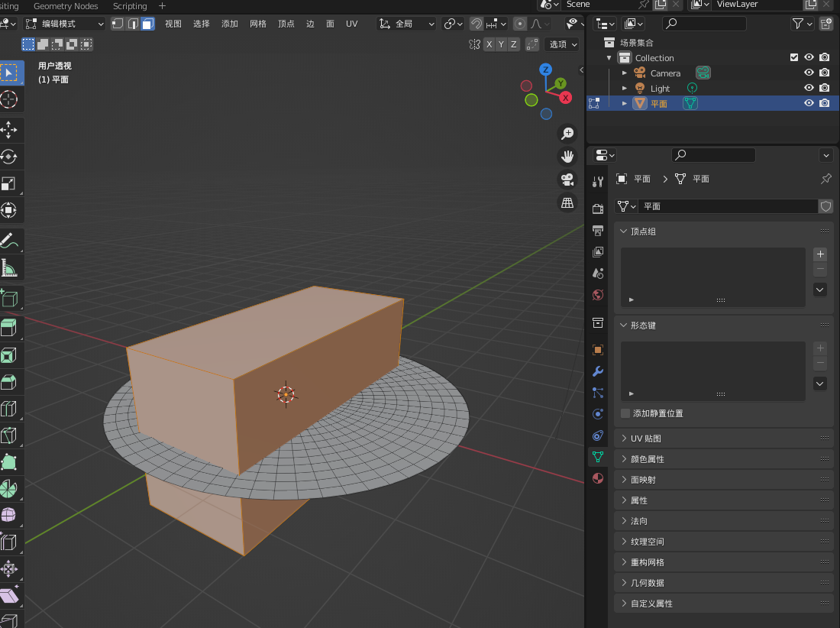Click the viewport zoom magnifier icon

click(567, 134)
